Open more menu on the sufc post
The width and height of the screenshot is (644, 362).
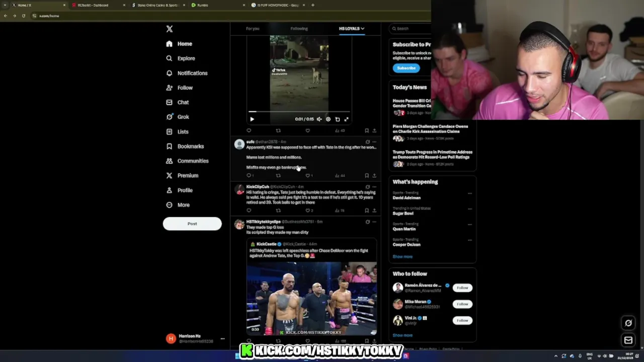point(374,142)
